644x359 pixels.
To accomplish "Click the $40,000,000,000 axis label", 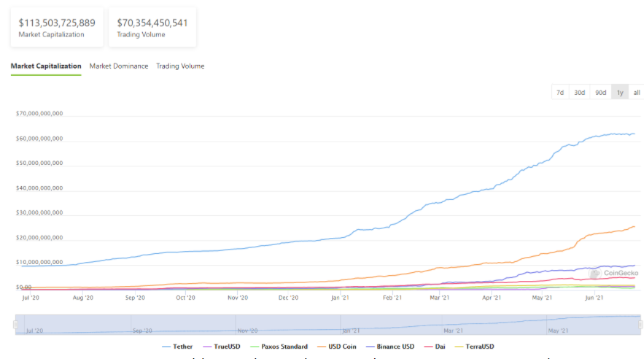I will (39, 188).
